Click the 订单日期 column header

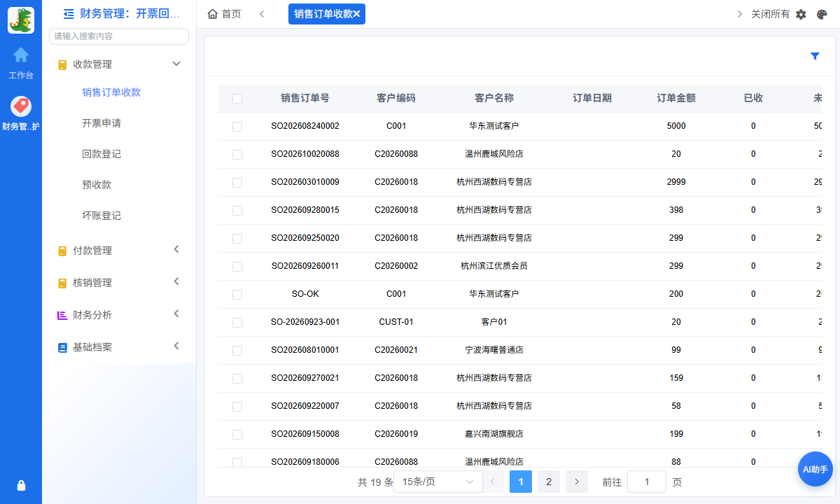(x=592, y=98)
